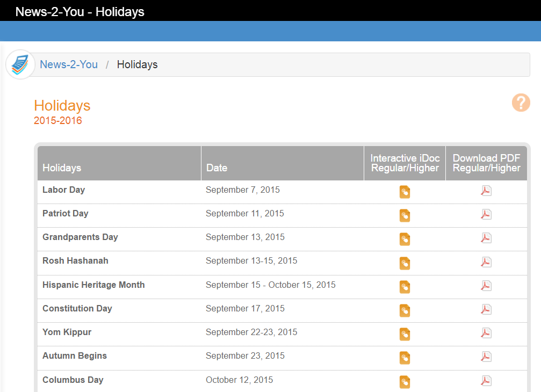Open the Constitution Day interactive iDoc
541x392 pixels.
405,310
